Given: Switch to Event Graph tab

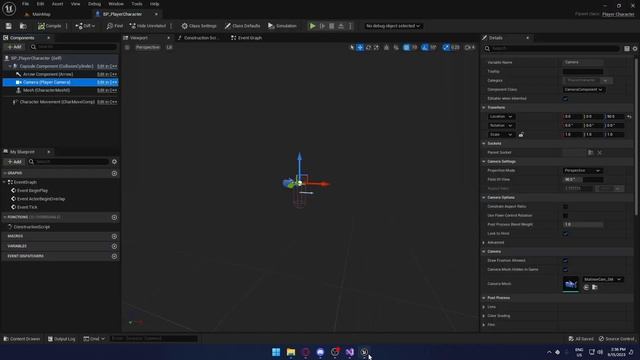Looking at the screenshot, I should point(247,38).
